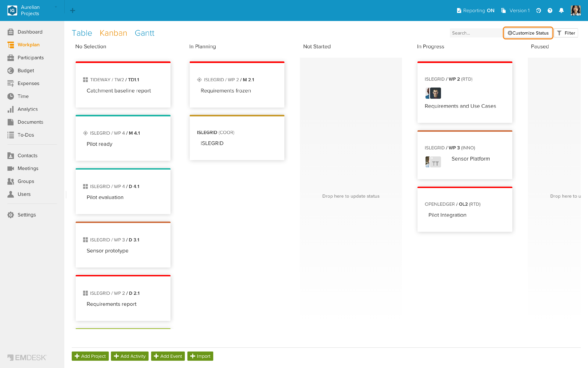Click the Add Event button

click(168, 356)
